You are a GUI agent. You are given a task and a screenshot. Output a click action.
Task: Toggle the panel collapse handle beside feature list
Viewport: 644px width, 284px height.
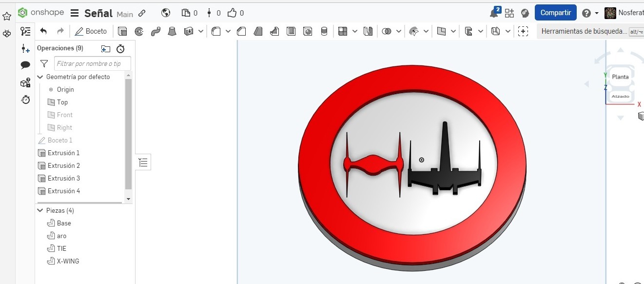(x=143, y=162)
